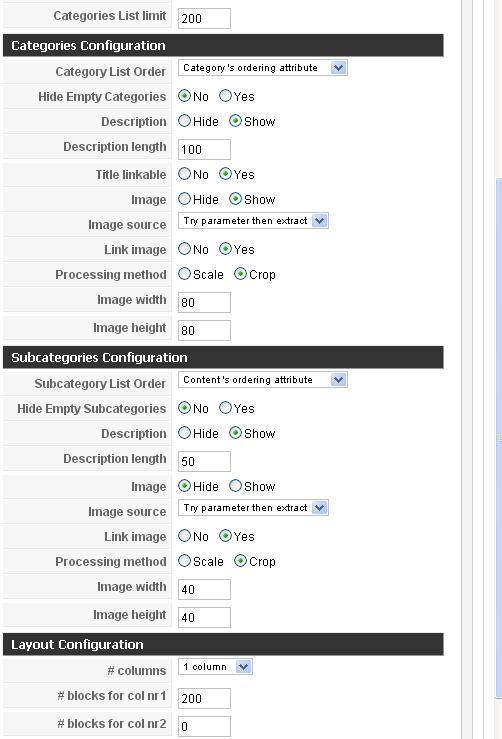Choose Hide for Categories Image
Screen dimensions: 502x739
point(184,199)
